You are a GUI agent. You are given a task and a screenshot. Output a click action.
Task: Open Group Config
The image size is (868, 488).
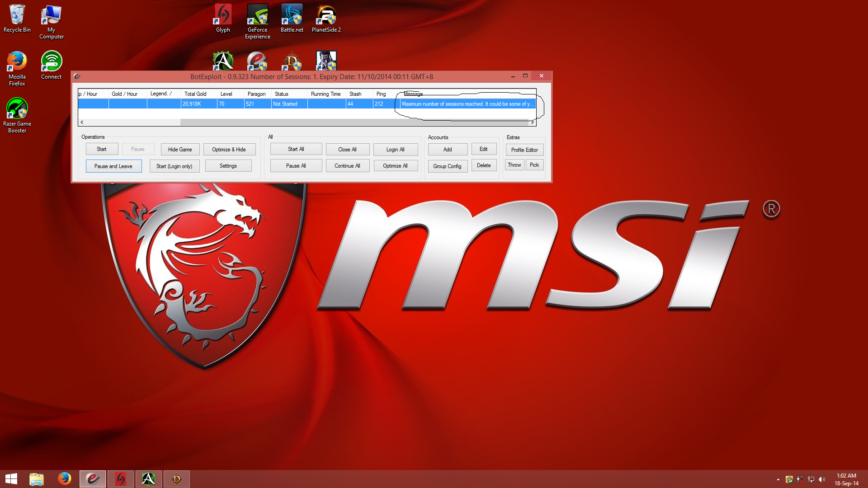click(x=448, y=166)
